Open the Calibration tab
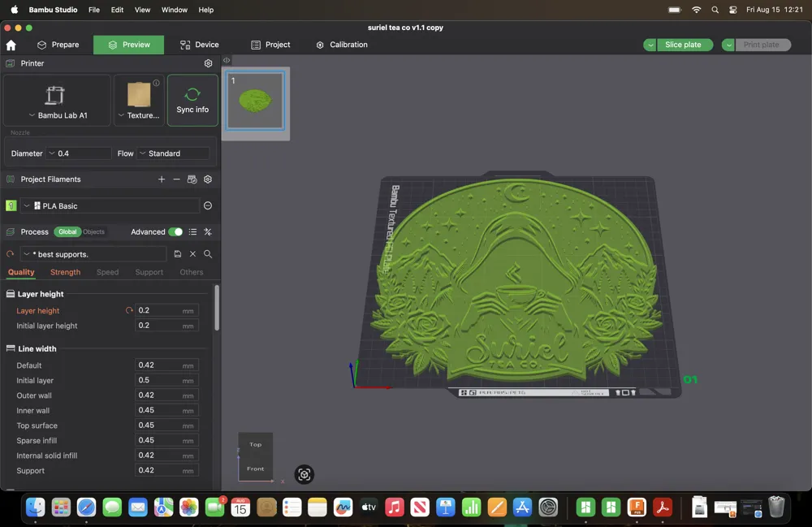 tap(342, 45)
